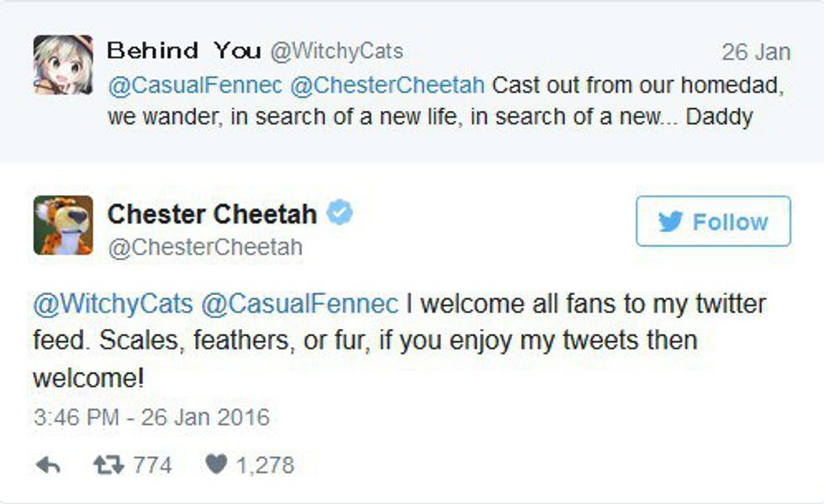Visit the @WitchyCats handle in header
824x504 pixels.
(x=336, y=51)
